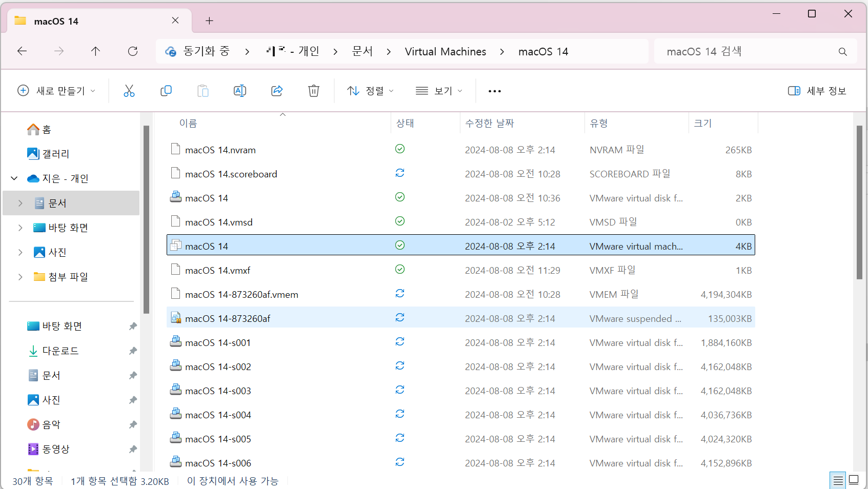Open 갤러리 in the navigation pane

point(48,154)
